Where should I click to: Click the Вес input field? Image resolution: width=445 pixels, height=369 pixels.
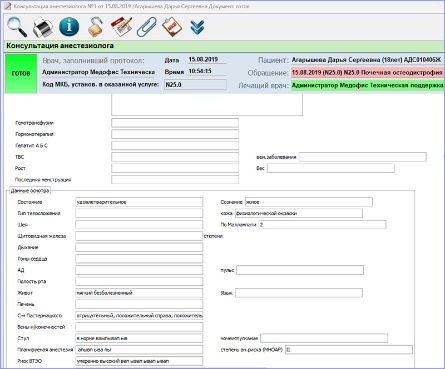[x=331, y=168]
